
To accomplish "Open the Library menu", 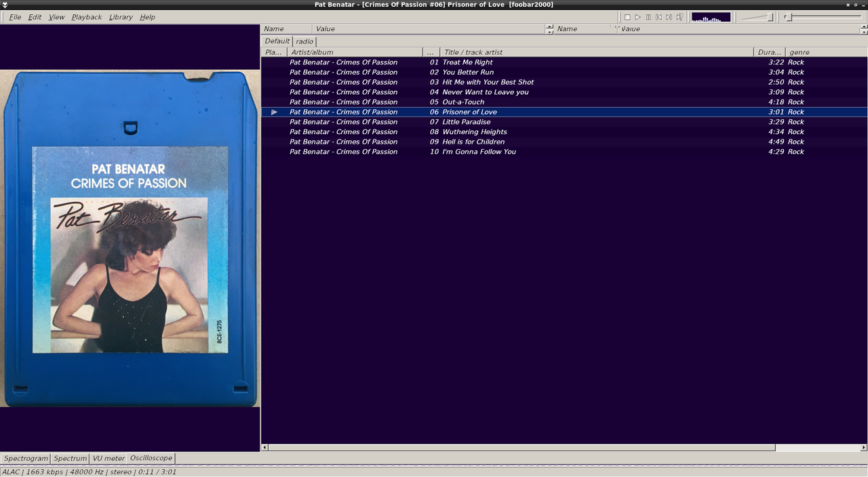I will [121, 17].
